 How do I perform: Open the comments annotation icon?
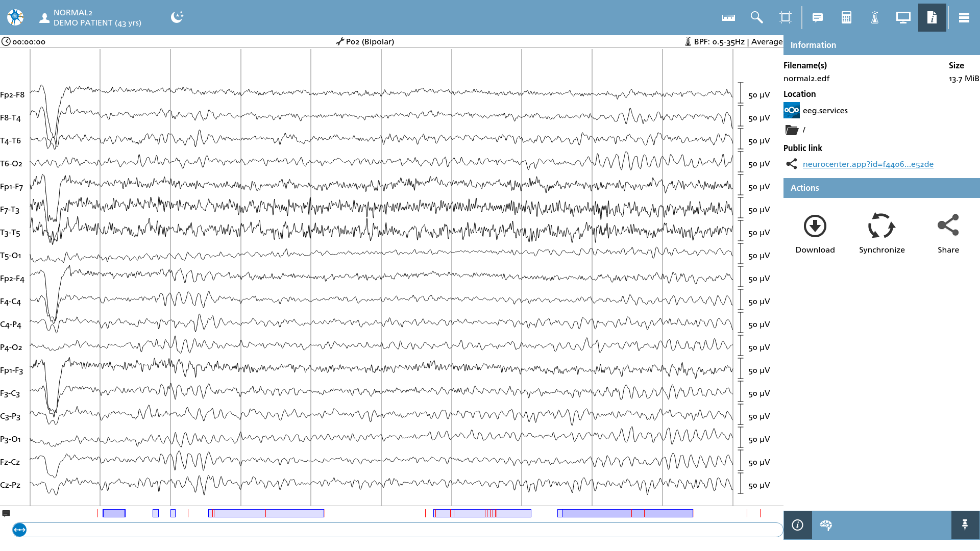(818, 18)
